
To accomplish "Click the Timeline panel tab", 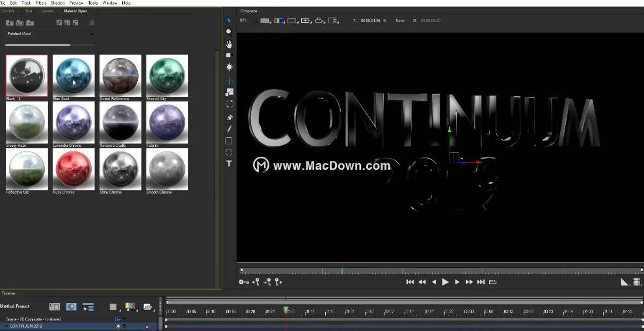I will pos(8,293).
